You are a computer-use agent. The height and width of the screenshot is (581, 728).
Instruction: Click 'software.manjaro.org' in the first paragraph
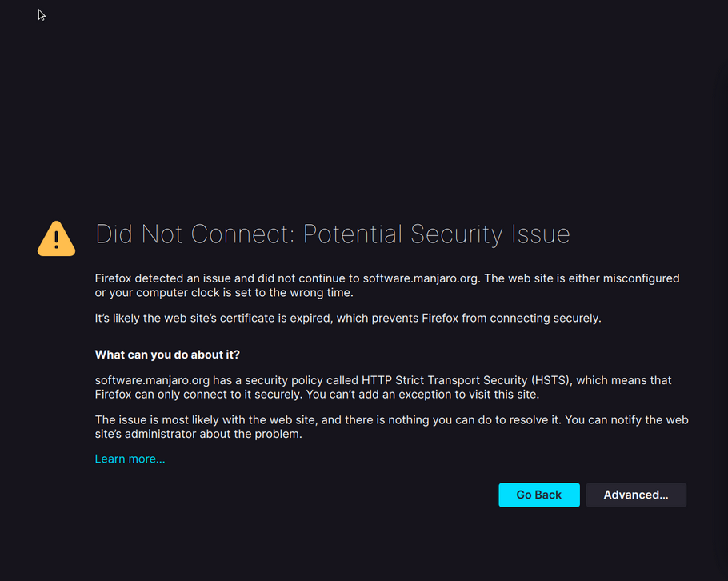point(421,278)
